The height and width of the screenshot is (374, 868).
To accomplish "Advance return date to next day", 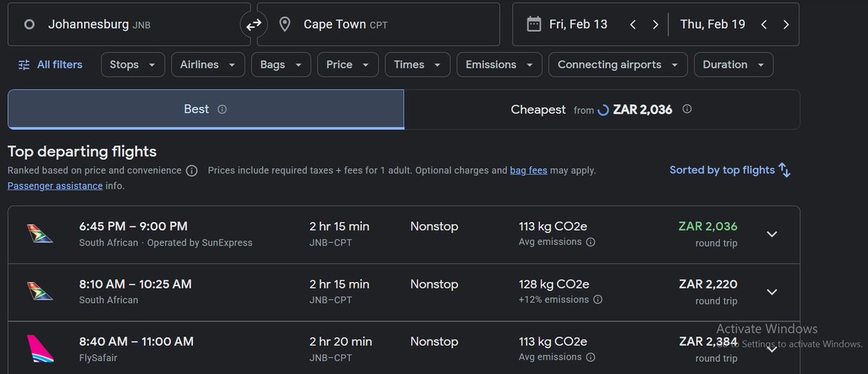I will coord(786,25).
